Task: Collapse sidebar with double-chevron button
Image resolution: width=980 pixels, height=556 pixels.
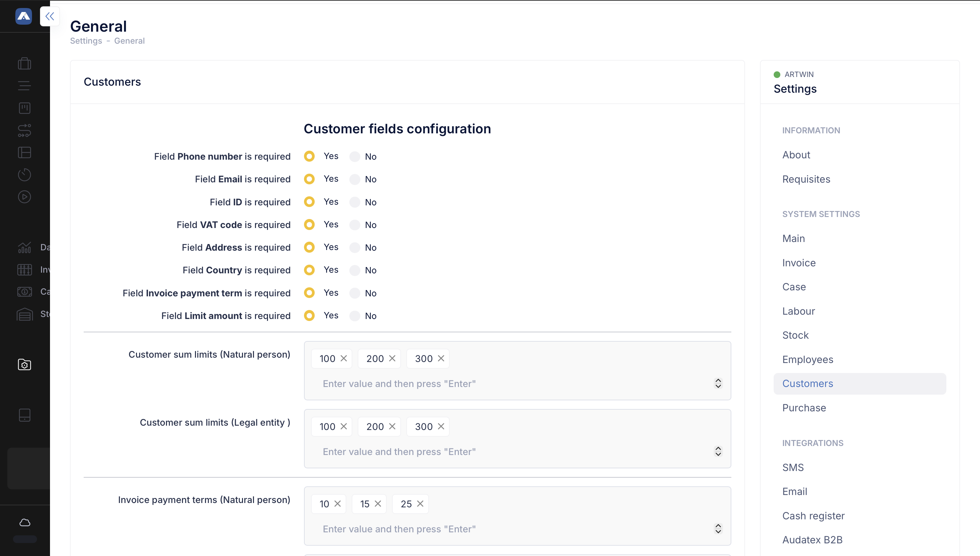Action: coord(50,16)
